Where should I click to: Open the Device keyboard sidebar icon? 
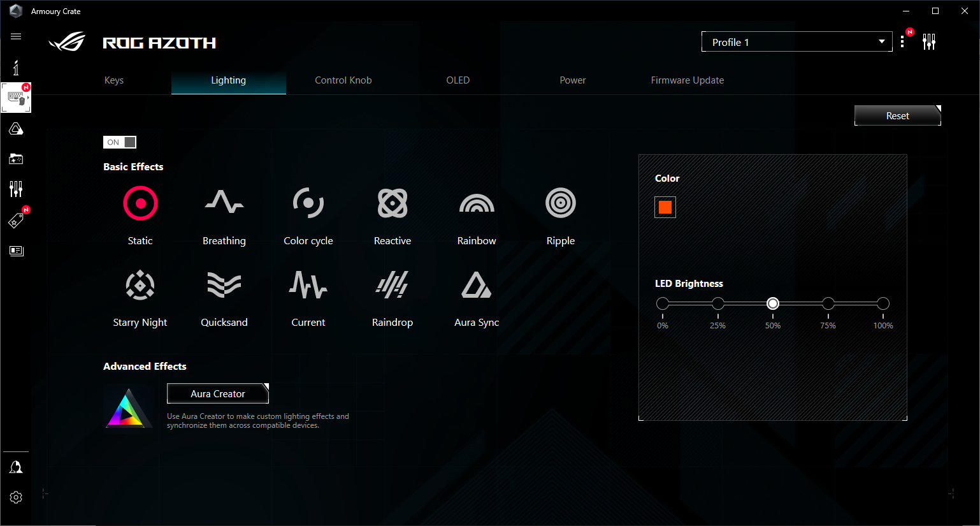tap(16, 98)
